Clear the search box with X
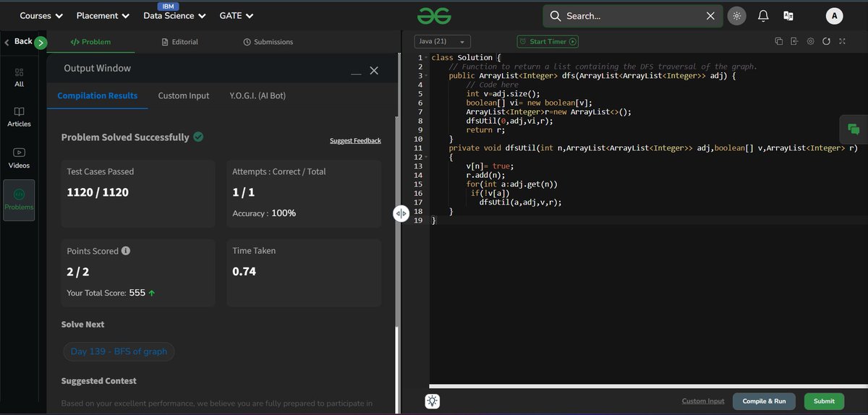This screenshot has height=415, width=868. click(710, 16)
